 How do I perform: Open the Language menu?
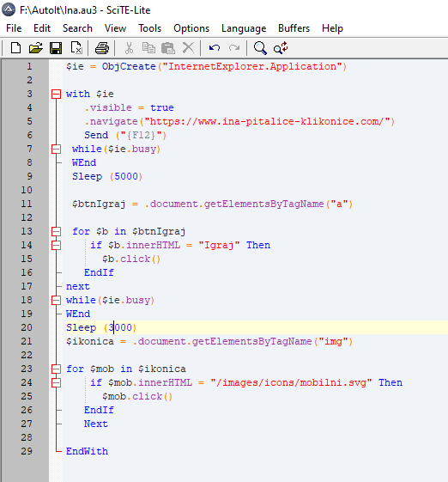click(244, 28)
